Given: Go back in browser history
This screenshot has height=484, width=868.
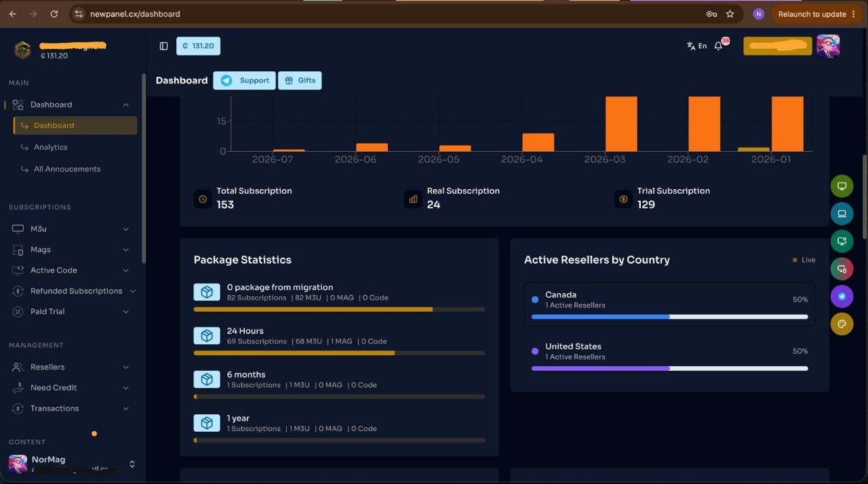Looking at the screenshot, I should pos(12,14).
